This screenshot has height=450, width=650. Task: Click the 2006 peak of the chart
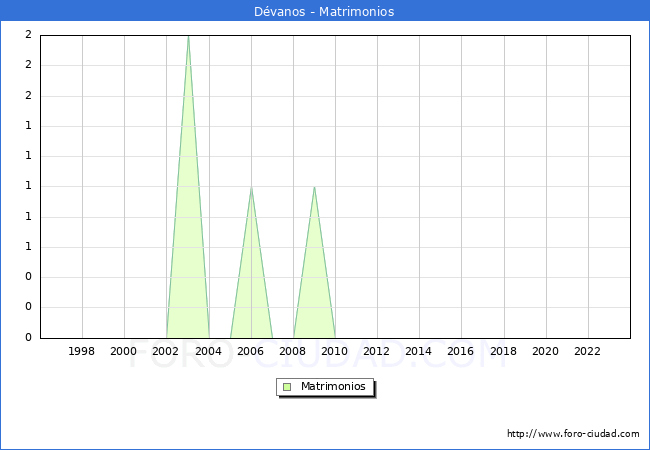click(251, 188)
